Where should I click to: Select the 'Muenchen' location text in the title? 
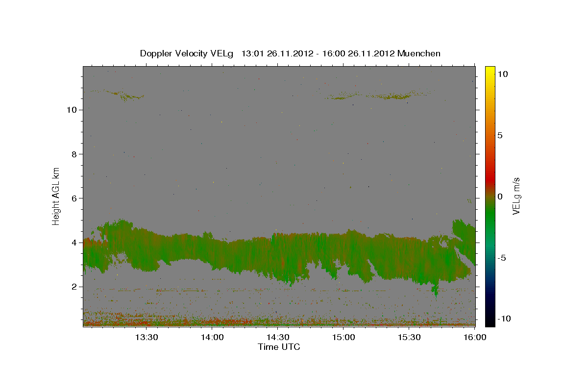419,53
